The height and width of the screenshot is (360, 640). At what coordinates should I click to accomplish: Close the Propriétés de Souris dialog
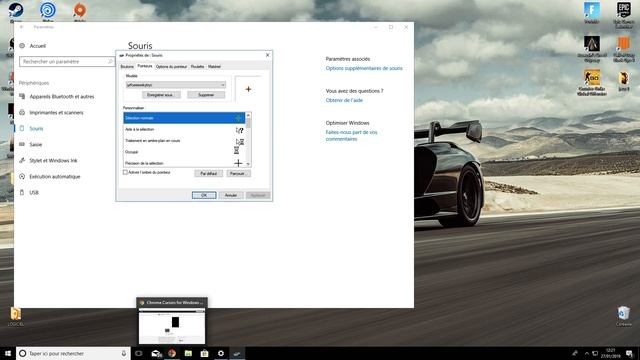[268, 55]
